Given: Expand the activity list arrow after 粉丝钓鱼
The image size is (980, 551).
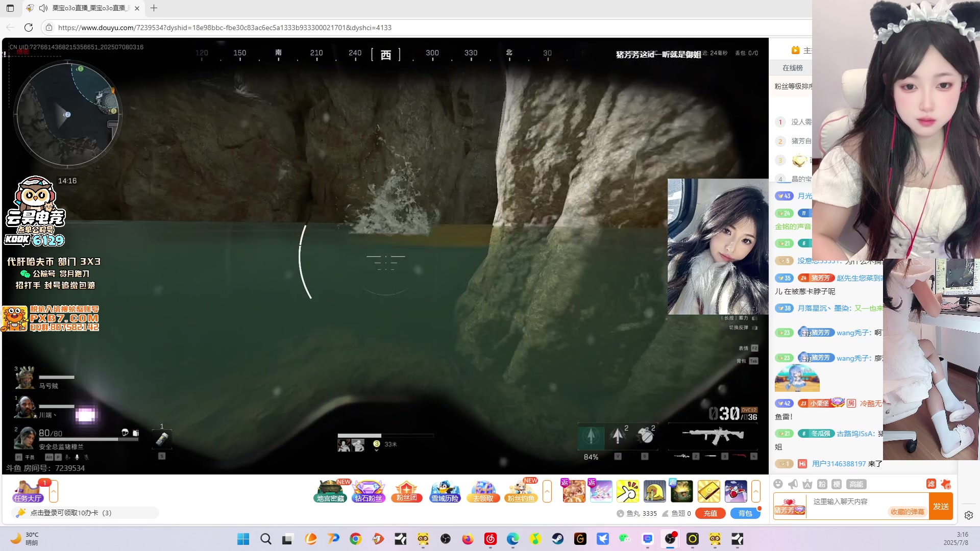Looking at the screenshot, I should click(547, 491).
